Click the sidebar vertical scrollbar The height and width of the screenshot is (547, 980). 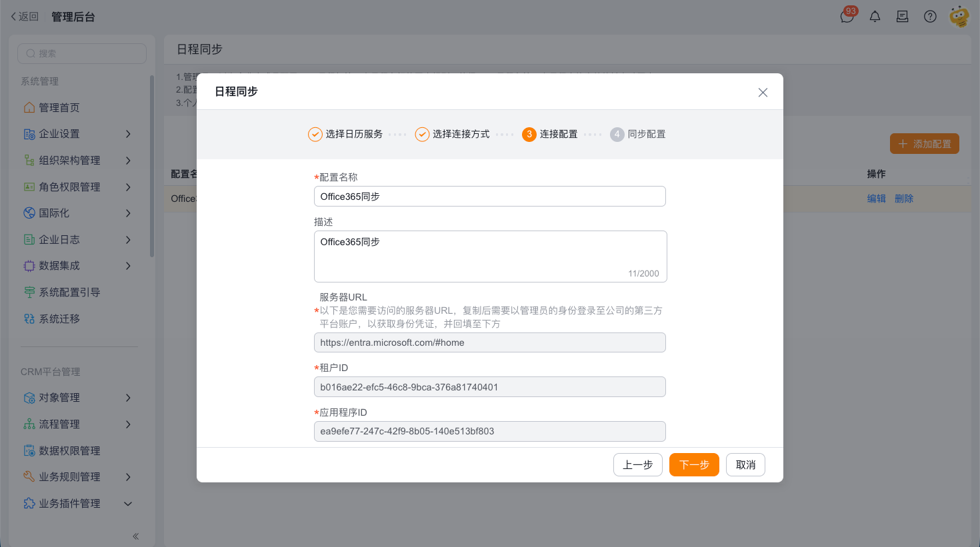point(152,167)
